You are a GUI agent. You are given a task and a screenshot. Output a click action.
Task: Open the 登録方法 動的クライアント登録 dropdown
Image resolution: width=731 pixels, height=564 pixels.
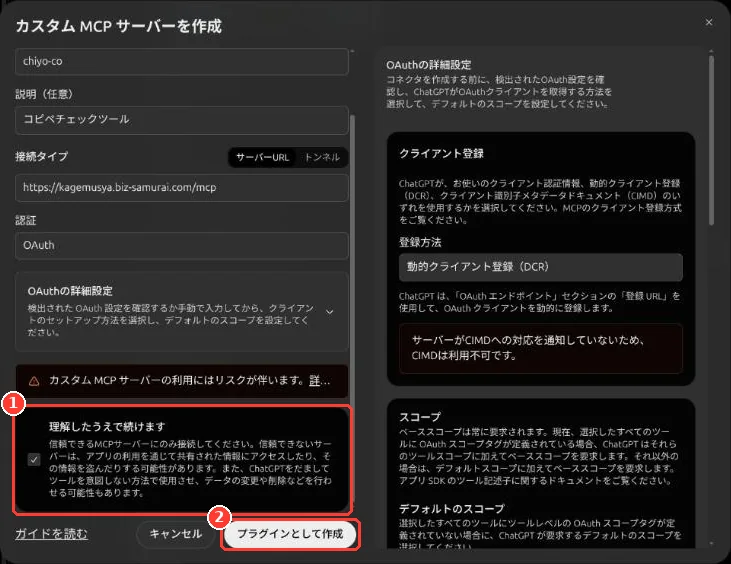point(541,267)
